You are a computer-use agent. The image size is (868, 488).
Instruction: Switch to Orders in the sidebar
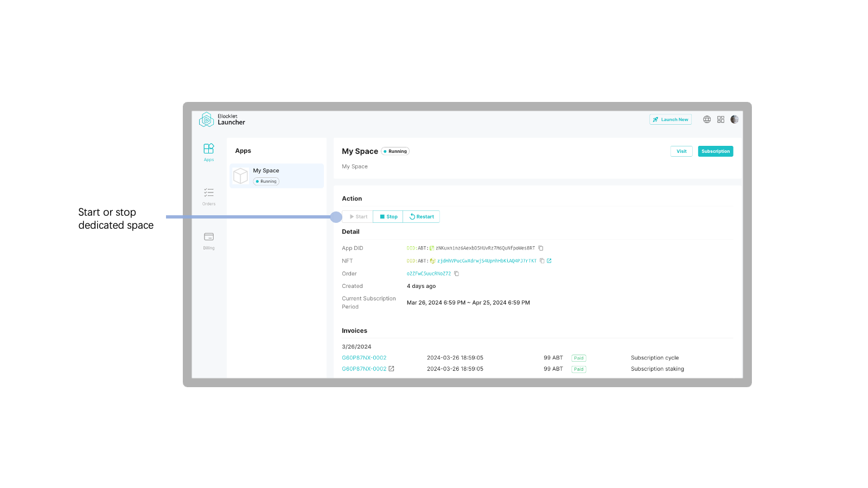[x=209, y=196]
